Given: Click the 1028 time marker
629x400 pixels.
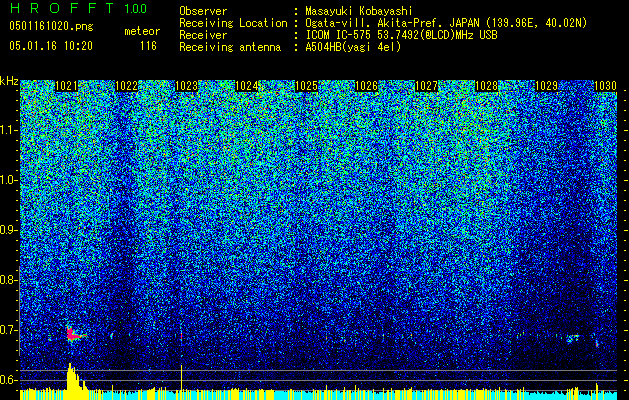Looking at the screenshot, I should click(487, 86).
